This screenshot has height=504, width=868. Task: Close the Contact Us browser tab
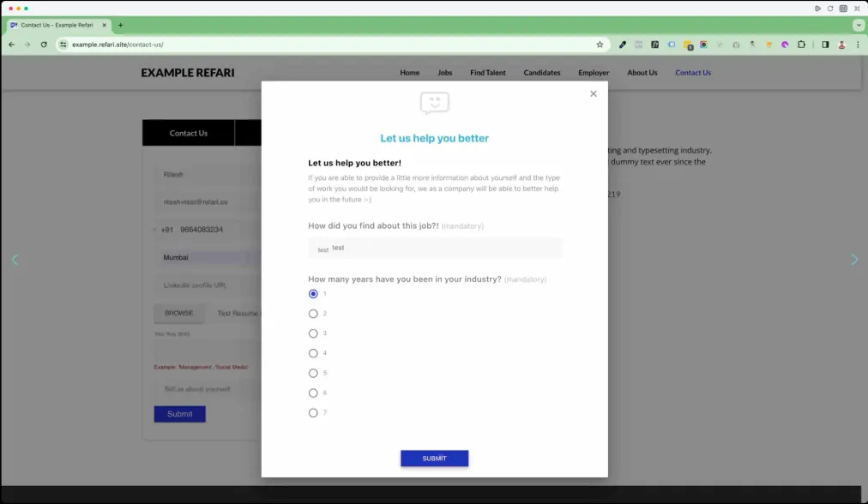[x=104, y=25]
